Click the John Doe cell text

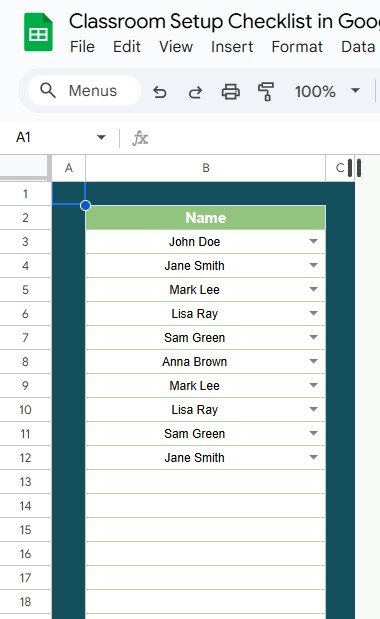(195, 242)
